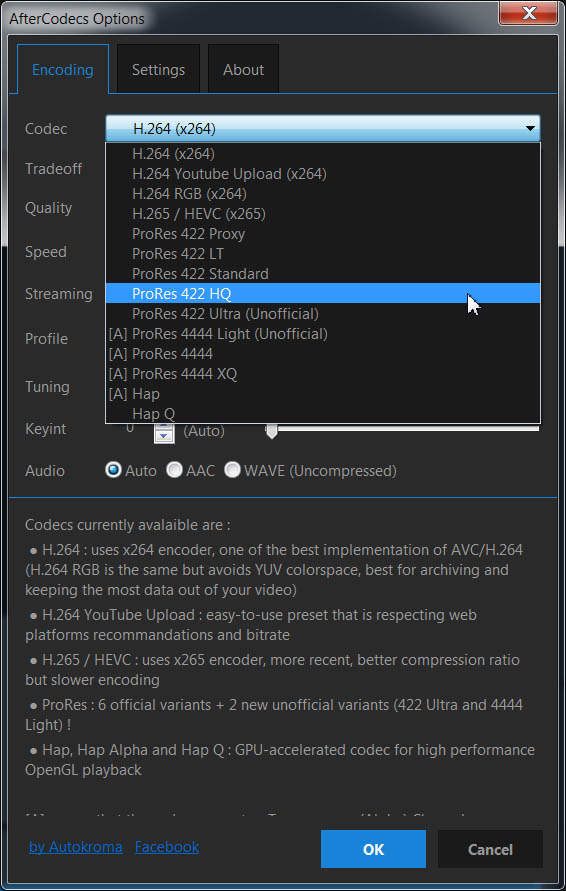Viewport: 566px width, 891px height.
Task: Confirm with the OK button
Action: pos(373,849)
